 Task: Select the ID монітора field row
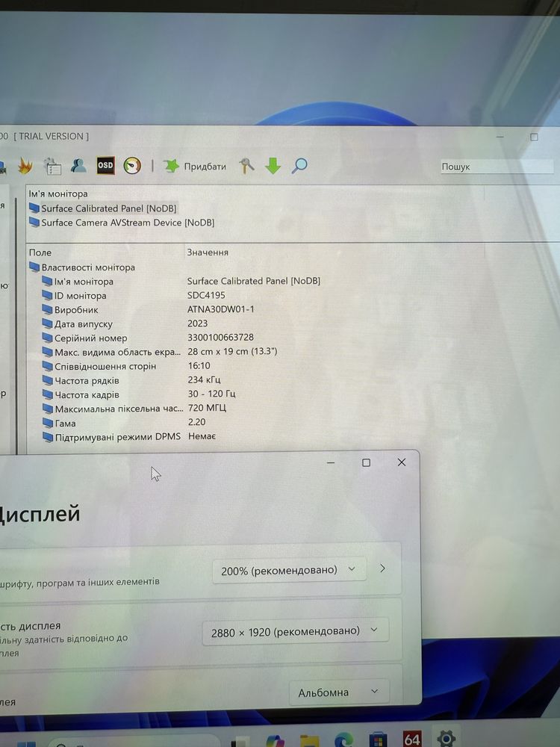pyautogui.click(x=74, y=296)
